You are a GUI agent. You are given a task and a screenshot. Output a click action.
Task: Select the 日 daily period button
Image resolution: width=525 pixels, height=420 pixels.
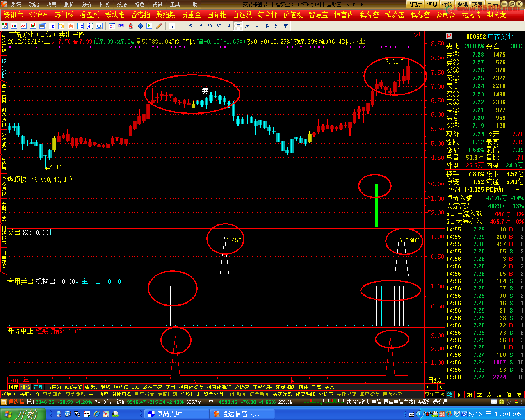tap(238, 26)
